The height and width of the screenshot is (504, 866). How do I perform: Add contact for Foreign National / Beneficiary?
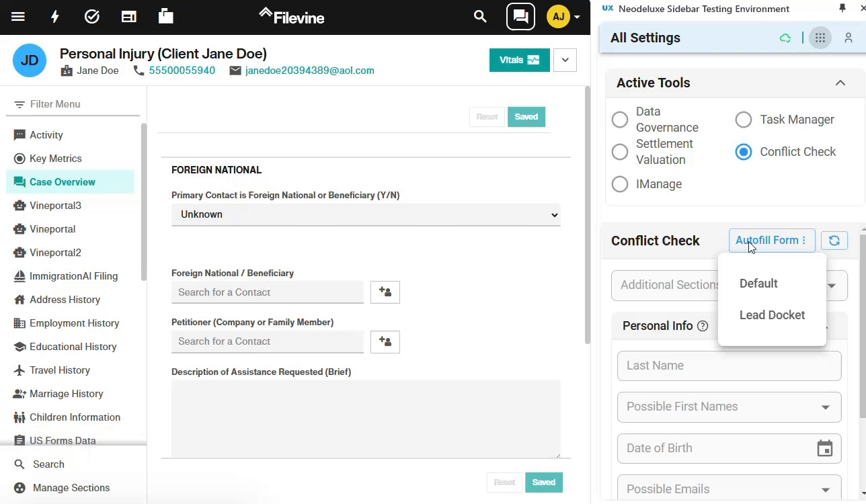click(385, 292)
